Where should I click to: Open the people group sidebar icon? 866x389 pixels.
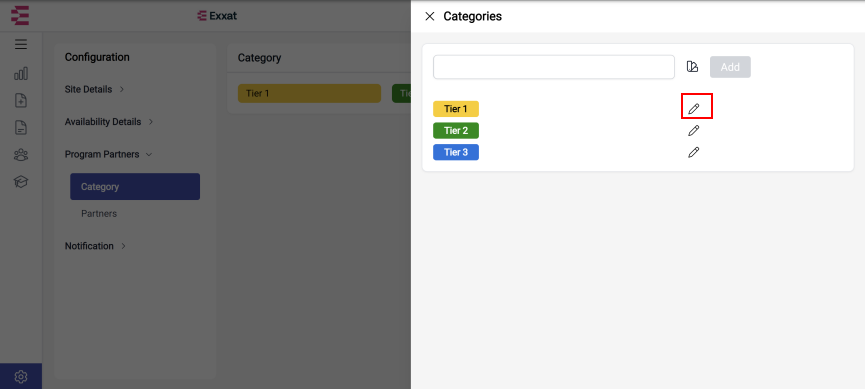pos(21,155)
